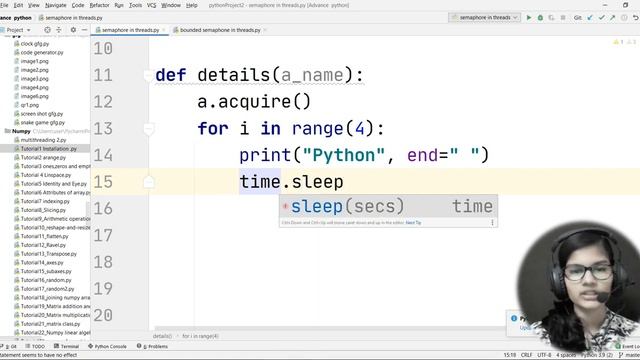Click line separator CRLF in status bar
Image resolution: width=640 pixels, height=360 pixels.
pos(526,355)
